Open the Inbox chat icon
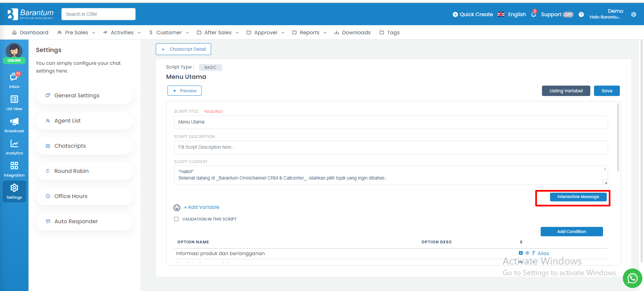The height and width of the screenshot is (291, 644). click(14, 77)
